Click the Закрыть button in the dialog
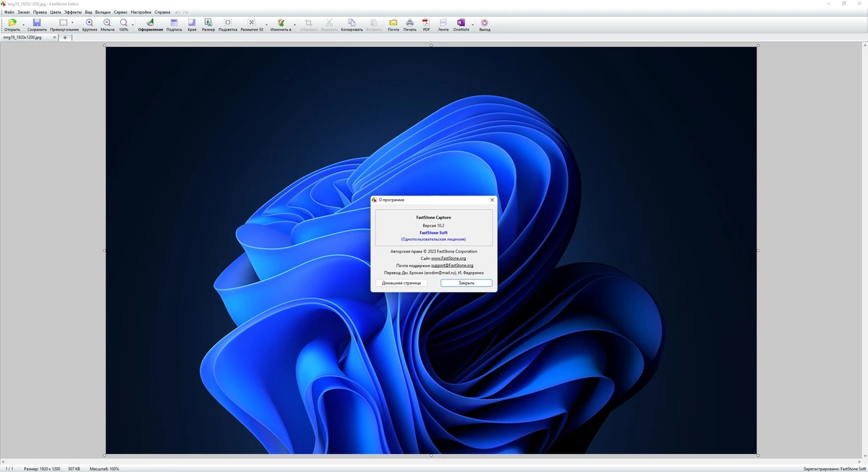 tap(467, 283)
